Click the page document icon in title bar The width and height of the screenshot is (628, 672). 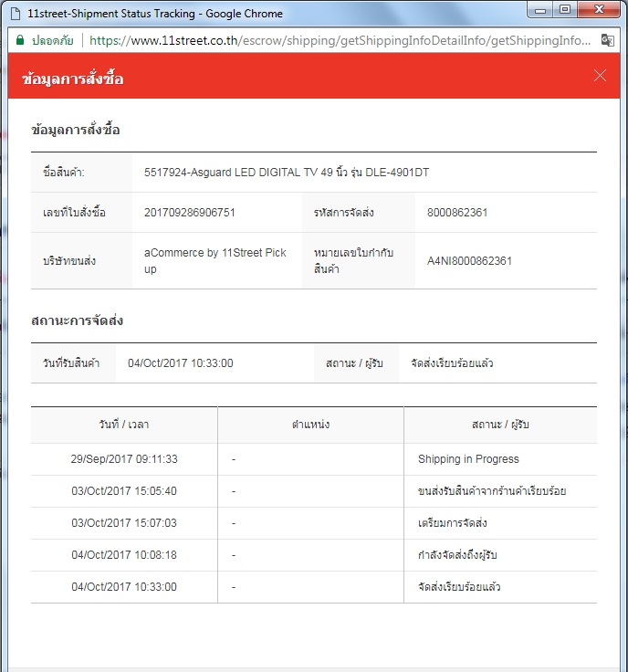point(16,14)
